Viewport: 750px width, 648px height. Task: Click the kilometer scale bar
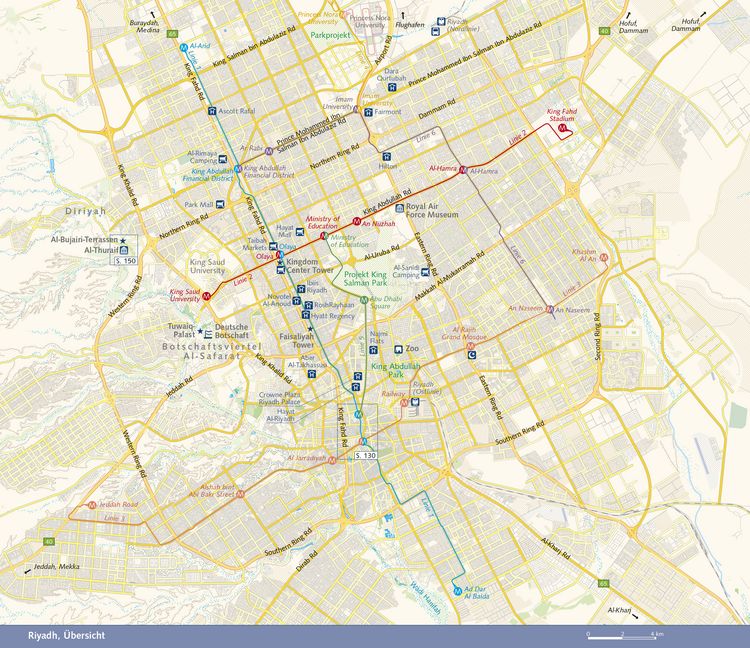622,637
